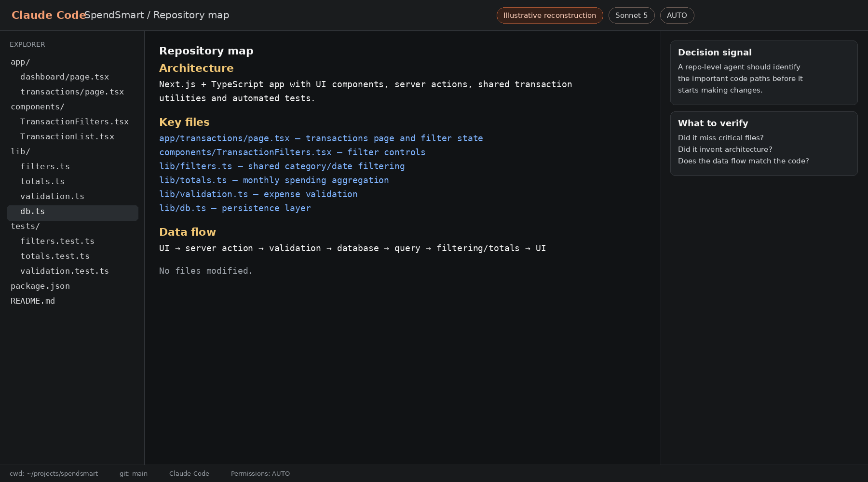Select the highlighted db.ts file
The width and height of the screenshot is (868, 482).
(72, 213)
